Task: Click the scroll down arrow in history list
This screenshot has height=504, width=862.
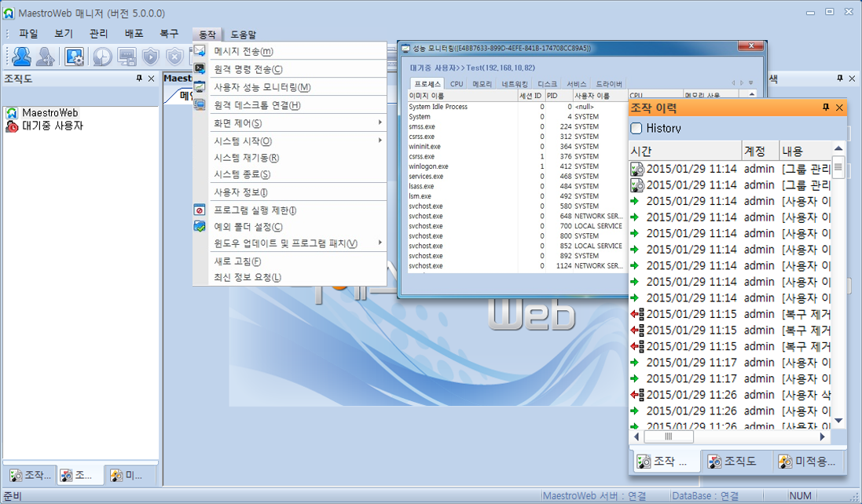Action: (x=838, y=422)
